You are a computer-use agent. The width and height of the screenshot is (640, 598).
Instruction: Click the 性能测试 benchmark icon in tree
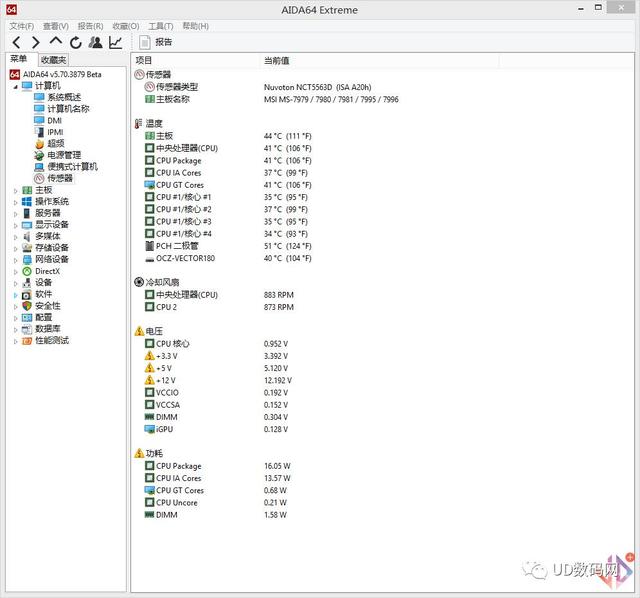point(27,340)
